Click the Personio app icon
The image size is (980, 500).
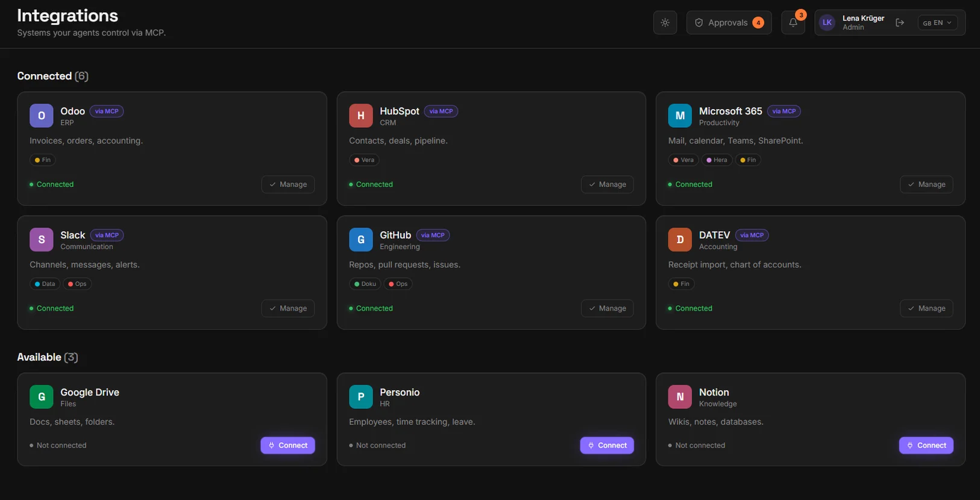coord(361,397)
